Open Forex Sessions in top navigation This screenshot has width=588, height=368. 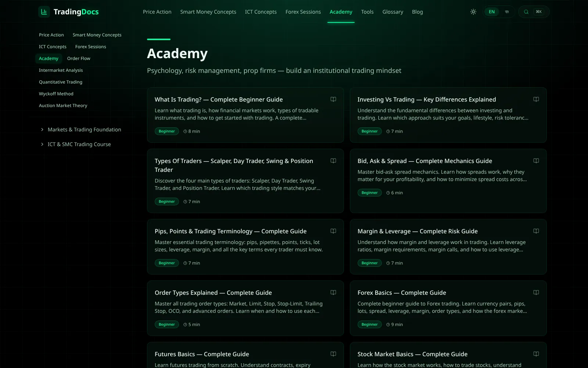(303, 12)
